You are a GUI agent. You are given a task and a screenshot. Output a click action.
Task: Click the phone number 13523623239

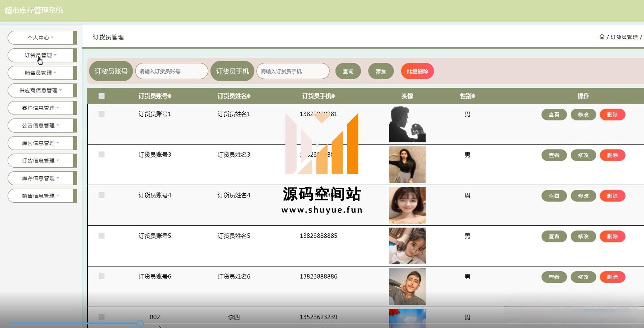point(319,317)
